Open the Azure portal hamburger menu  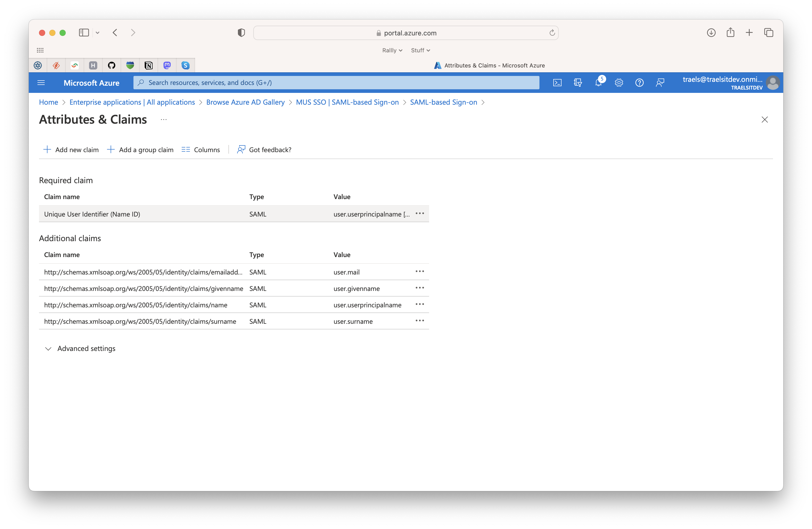coord(41,83)
